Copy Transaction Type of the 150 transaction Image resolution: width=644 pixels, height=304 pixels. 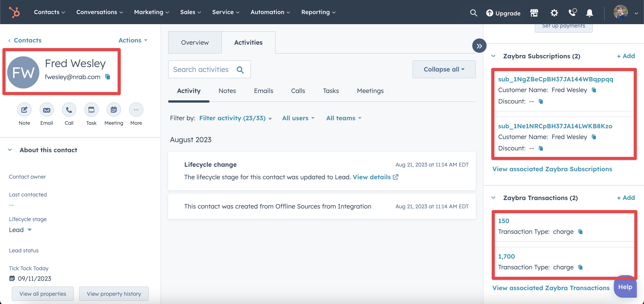(x=580, y=232)
